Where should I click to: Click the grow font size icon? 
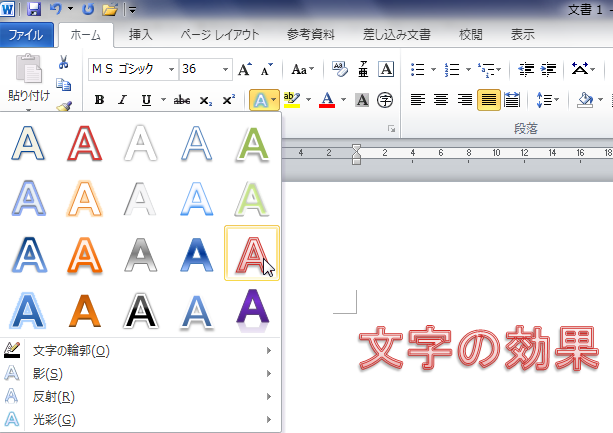[x=245, y=69]
